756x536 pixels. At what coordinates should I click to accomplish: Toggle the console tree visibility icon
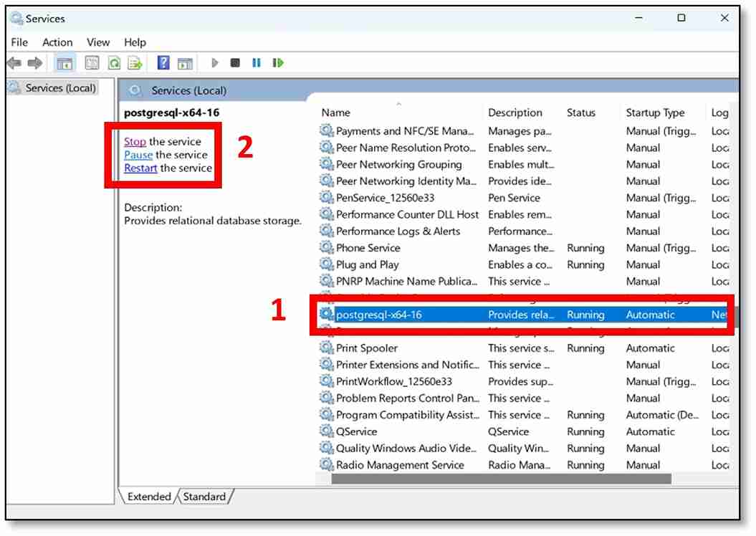pos(64,63)
